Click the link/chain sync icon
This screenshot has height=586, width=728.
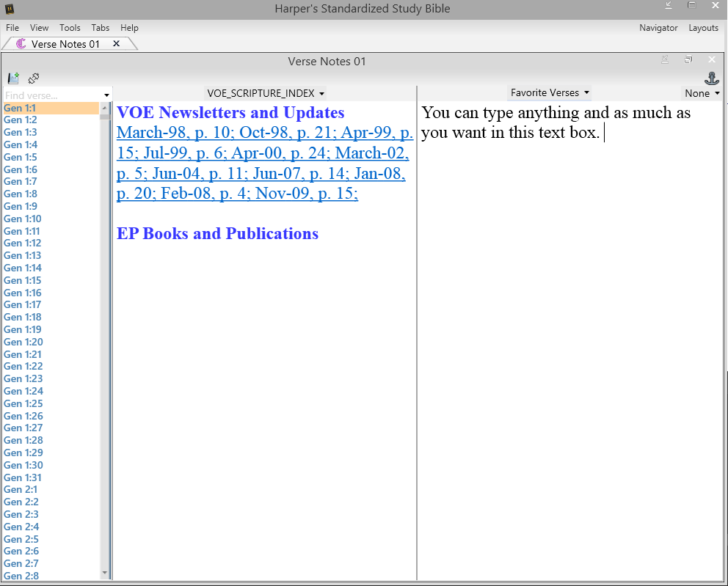tap(34, 78)
